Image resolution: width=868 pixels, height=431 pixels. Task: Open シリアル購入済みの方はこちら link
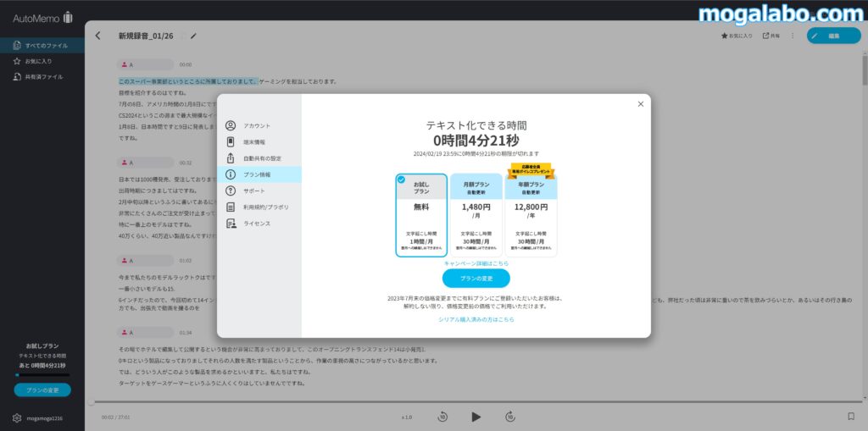[x=476, y=319]
